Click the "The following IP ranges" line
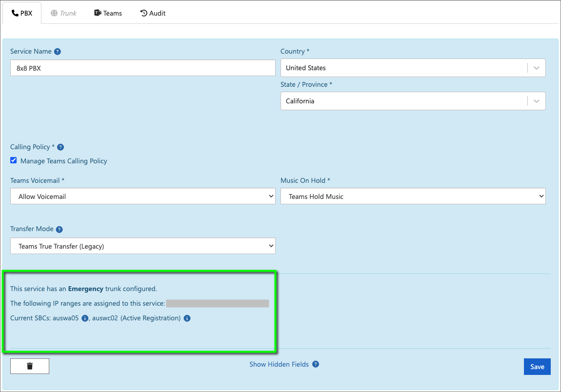This screenshot has height=392, width=561. (88, 304)
